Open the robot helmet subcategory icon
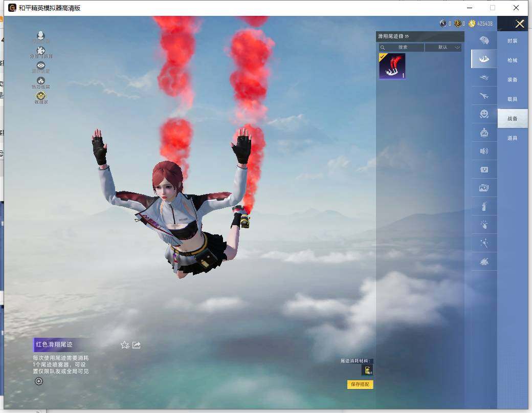 (x=484, y=133)
